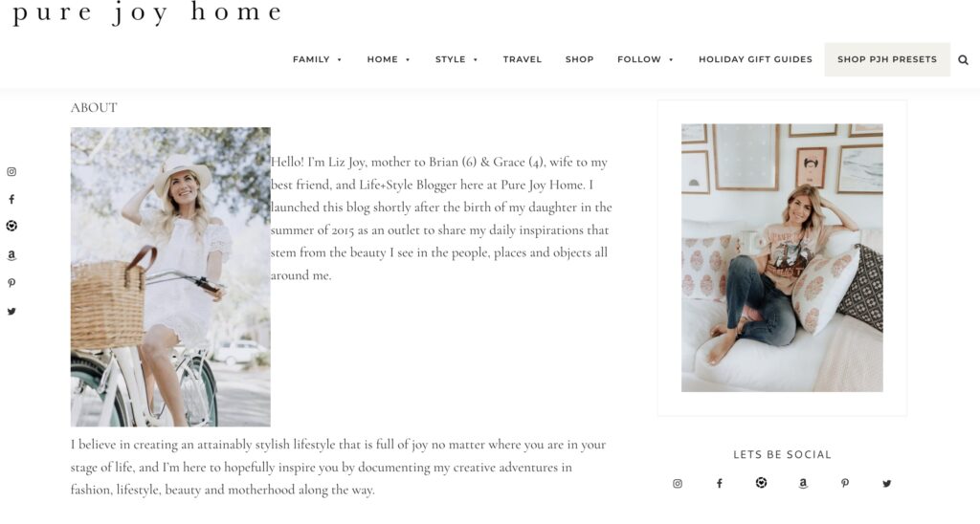
Task: Open the search magnifier icon
Action: (x=963, y=60)
